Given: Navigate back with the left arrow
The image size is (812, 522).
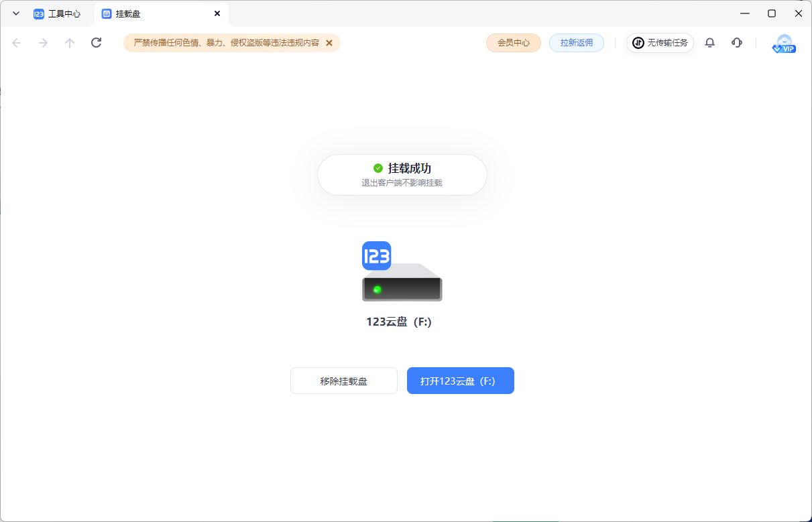Looking at the screenshot, I should click(16, 42).
